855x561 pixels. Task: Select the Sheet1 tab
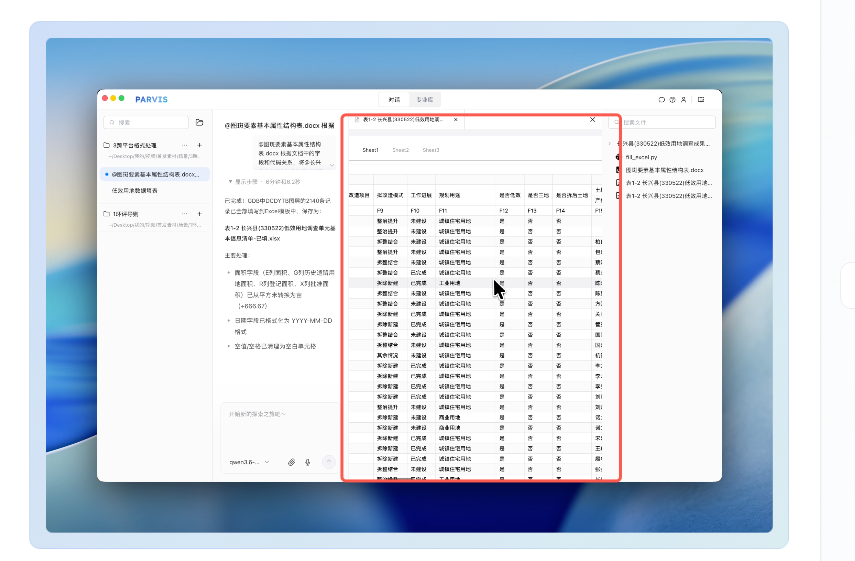370,150
